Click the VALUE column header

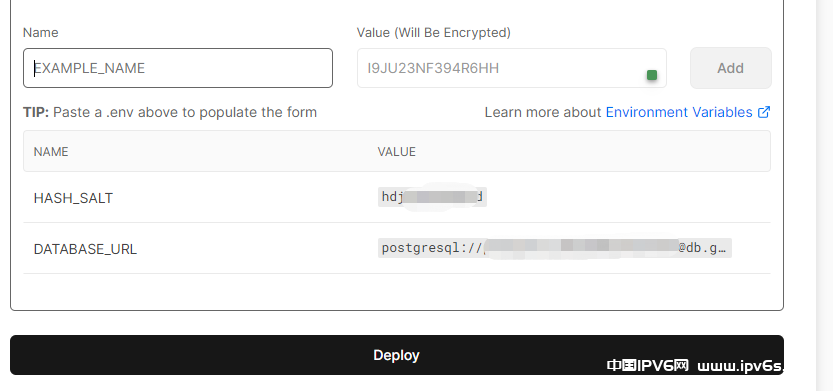click(396, 152)
